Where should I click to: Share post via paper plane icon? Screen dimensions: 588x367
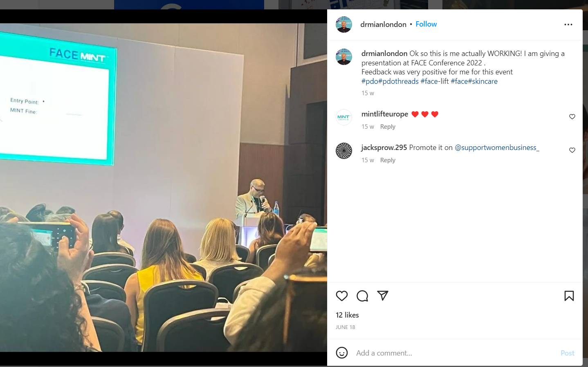pyautogui.click(x=383, y=295)
